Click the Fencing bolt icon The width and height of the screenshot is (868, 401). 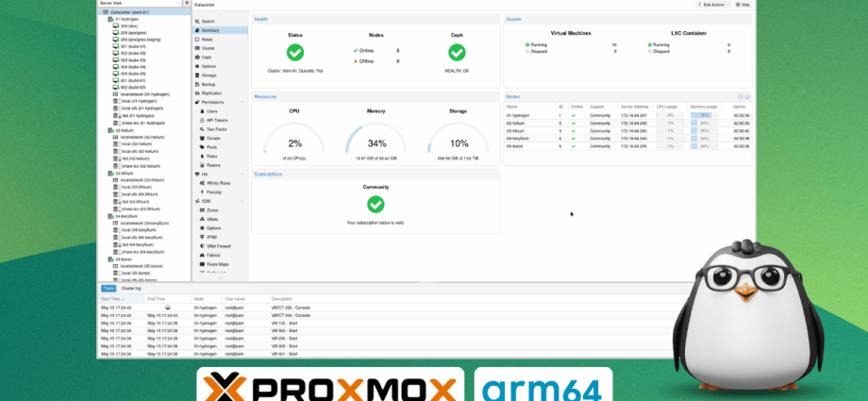point(202,192)
